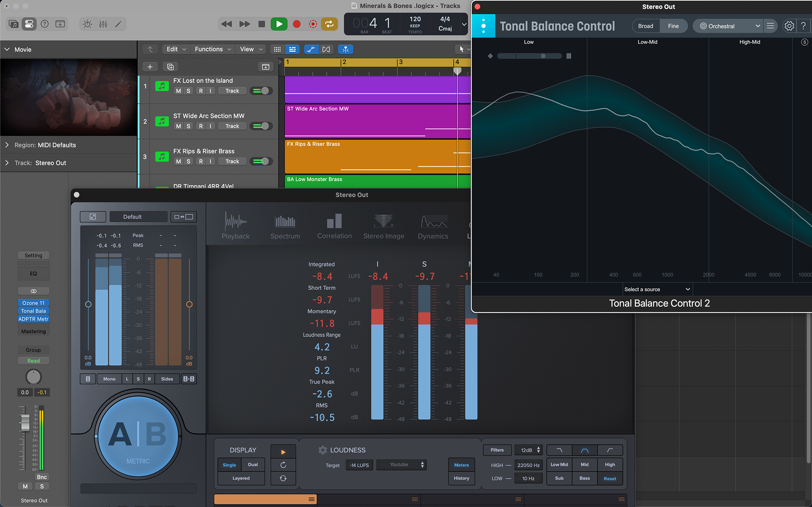This screenshot has width=812, height=507.
Task: Show the grid view icon in Tracks toolbar
Action: tap(277, 50)
